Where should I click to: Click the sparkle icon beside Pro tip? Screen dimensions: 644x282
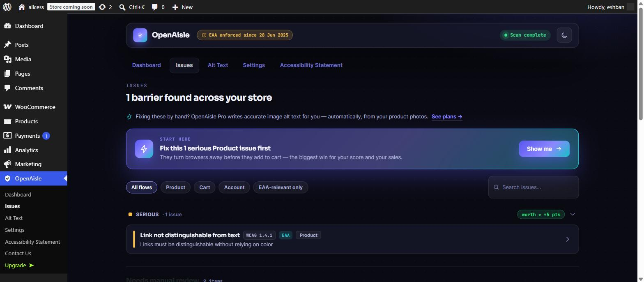[129, 117]
